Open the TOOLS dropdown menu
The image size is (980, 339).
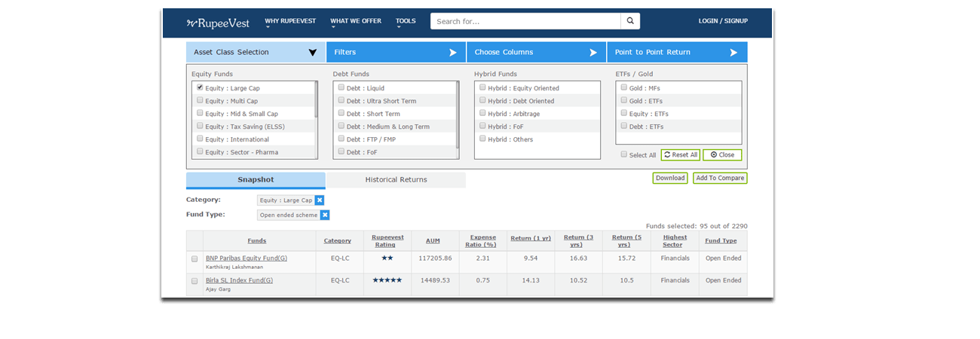click(406, 23)
